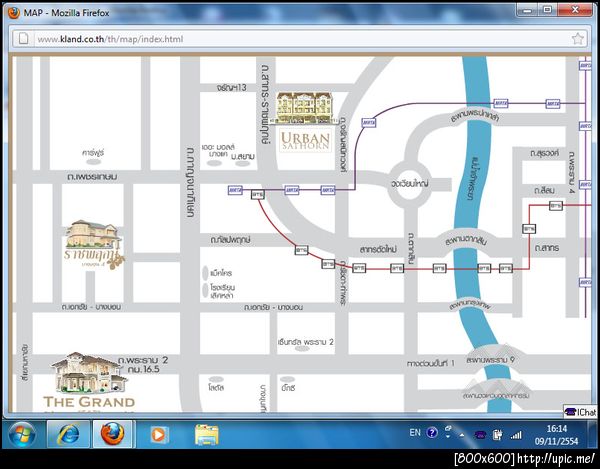This screenshot has height=469, width=600.
Task: Open the IChat button on the map
Action: click(x=580, y=412)
